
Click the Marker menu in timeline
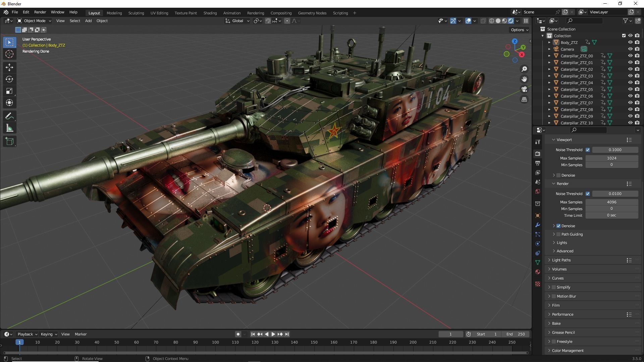(x=80, y=334)
